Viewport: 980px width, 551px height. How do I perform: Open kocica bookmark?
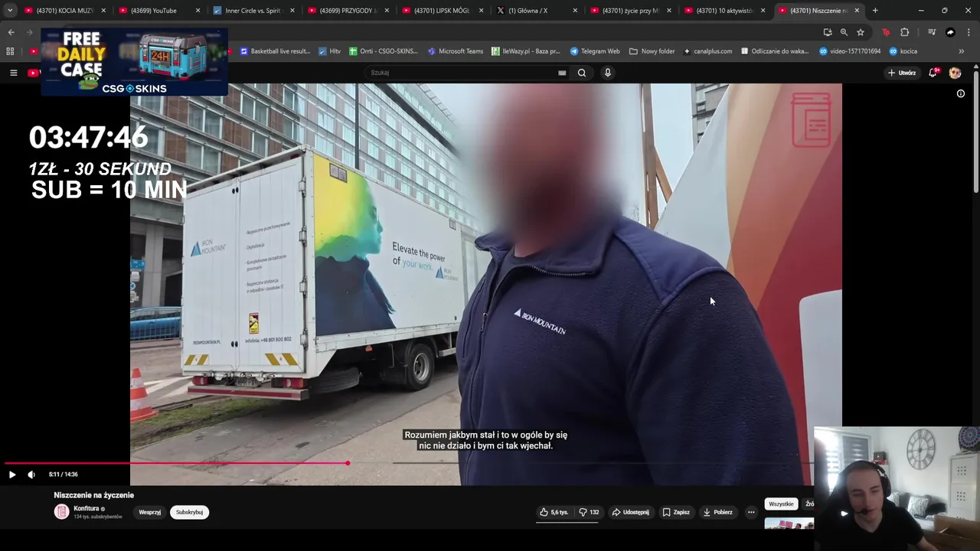(x=903, y=51)
